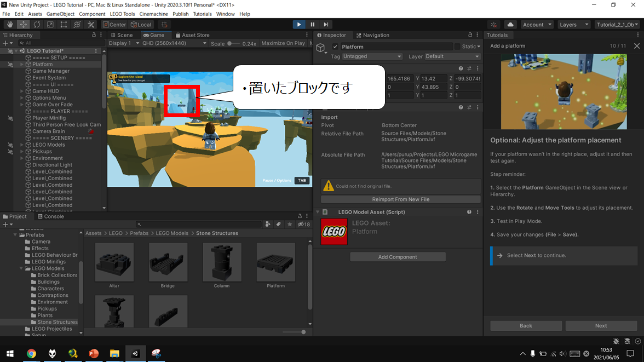Open QHD resolution dropdown

pos(174,43)
